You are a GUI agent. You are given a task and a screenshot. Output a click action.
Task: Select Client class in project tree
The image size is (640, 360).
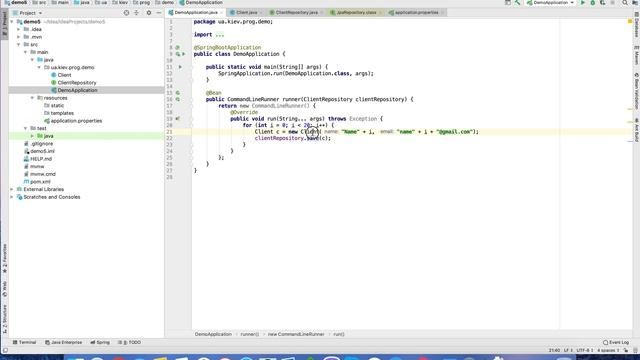pos(61,75)
